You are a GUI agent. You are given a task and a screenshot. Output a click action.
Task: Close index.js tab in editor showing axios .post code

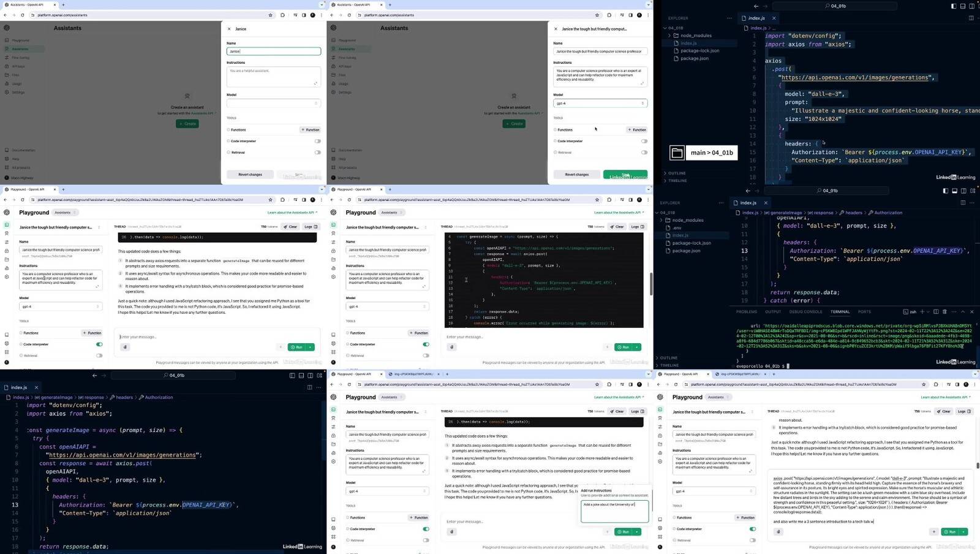coord(774,18)
